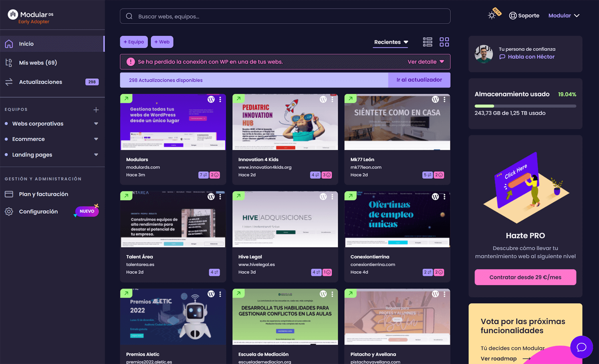Image resolution: width=599 pixels, height=364 pixels.
Task: Open Soporte in top bar
Action: point(524,16)
